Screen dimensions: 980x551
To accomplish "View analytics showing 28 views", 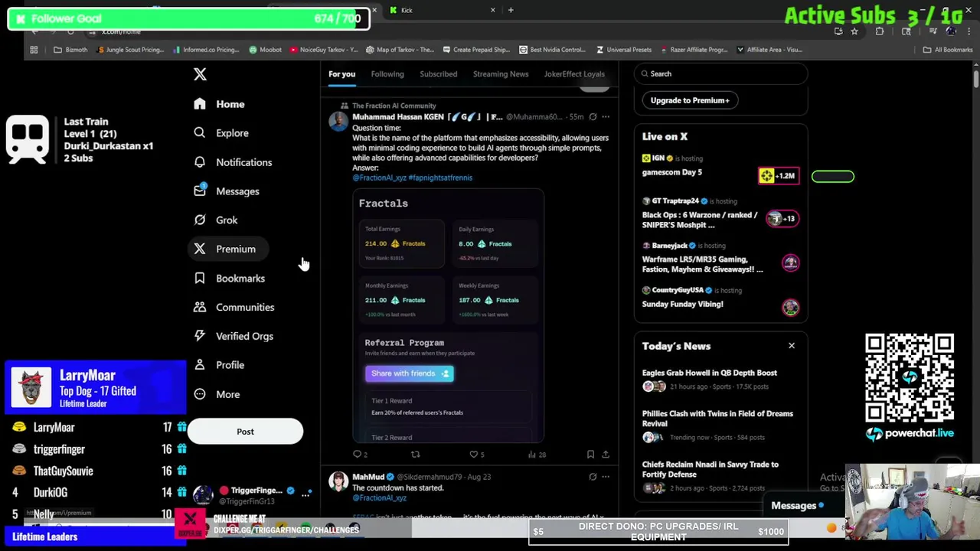I will (536, 455).
